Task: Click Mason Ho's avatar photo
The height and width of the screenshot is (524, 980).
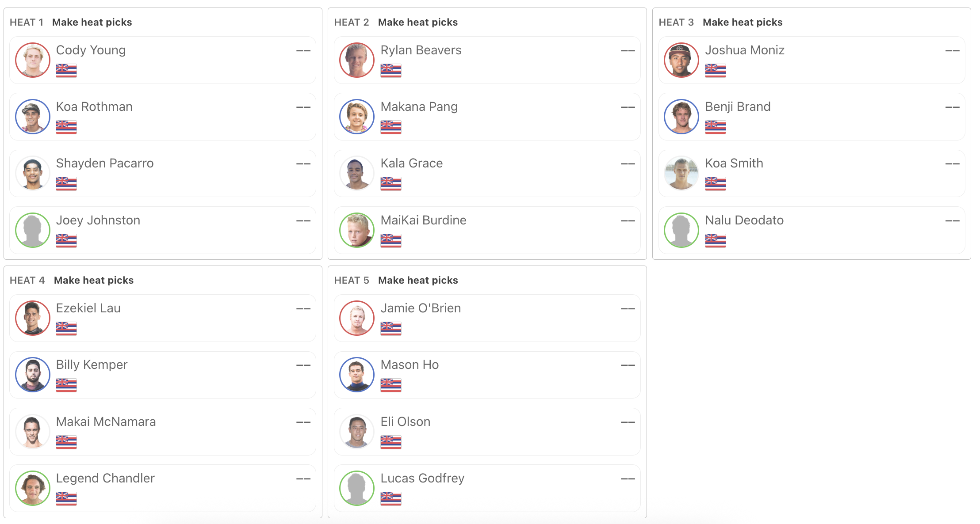Action: pos(357,375)
